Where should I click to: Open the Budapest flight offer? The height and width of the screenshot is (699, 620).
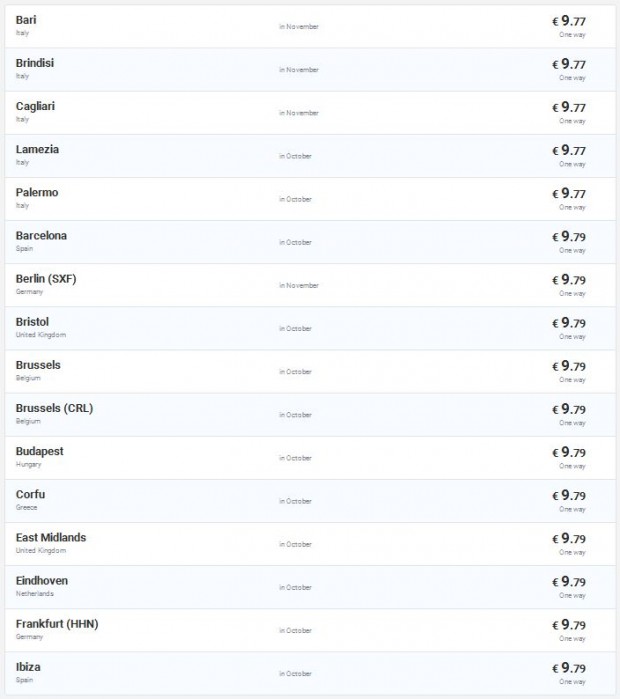point(39,451)
